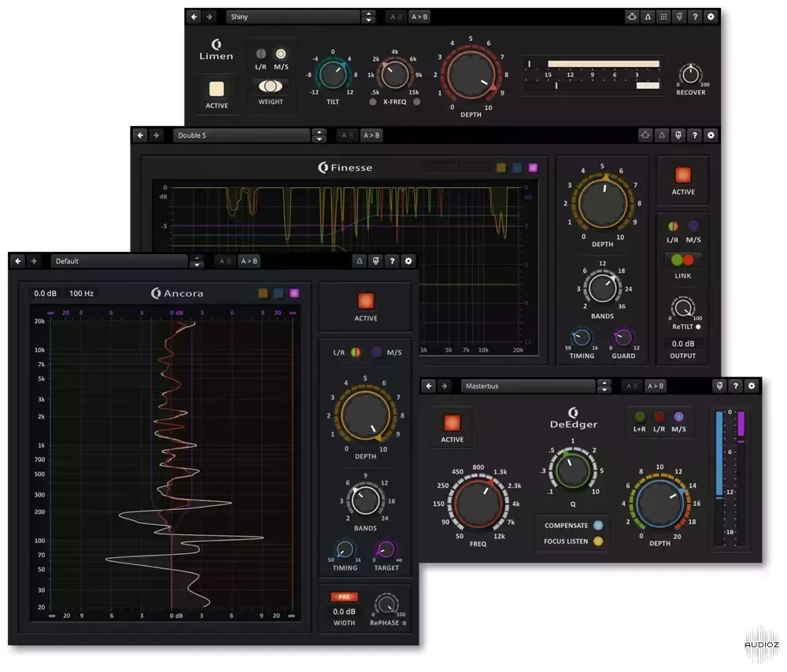Click the help icon in DeEdger
The height and width of the screenshot is (672, 787).
click(736, 386)
